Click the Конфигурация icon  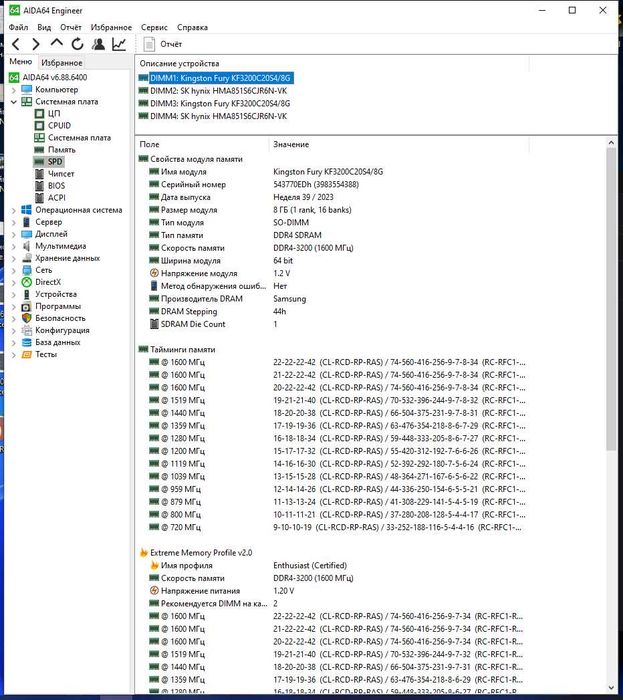(x=27, y=330)
